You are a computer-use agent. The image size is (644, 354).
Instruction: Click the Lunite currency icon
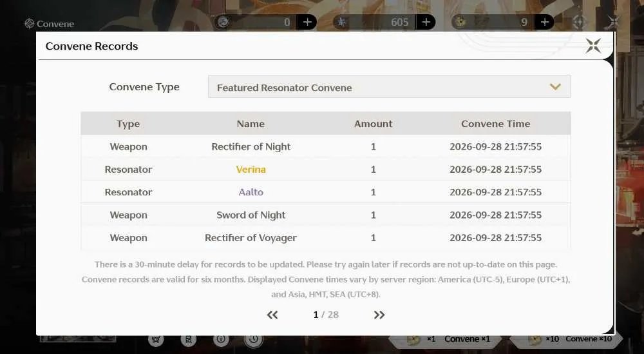(223, 22)
